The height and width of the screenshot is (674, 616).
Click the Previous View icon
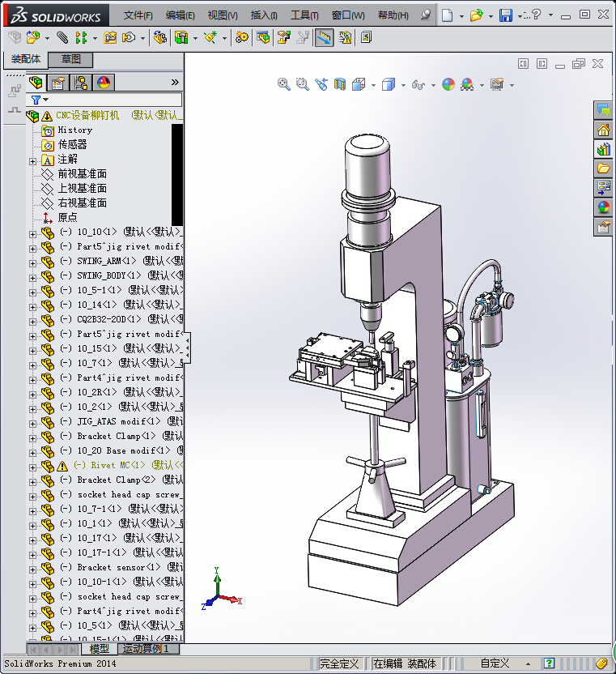(x=321, y=84)
